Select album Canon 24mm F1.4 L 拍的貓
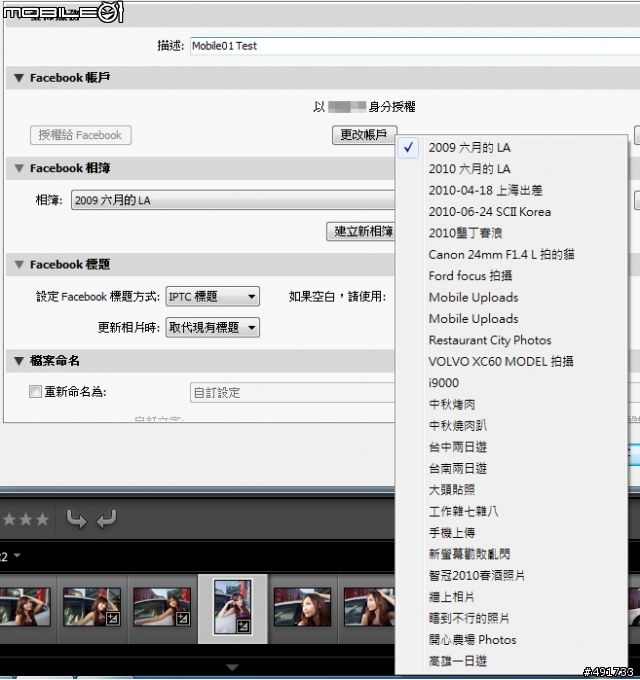 click(x=512, y=255)
